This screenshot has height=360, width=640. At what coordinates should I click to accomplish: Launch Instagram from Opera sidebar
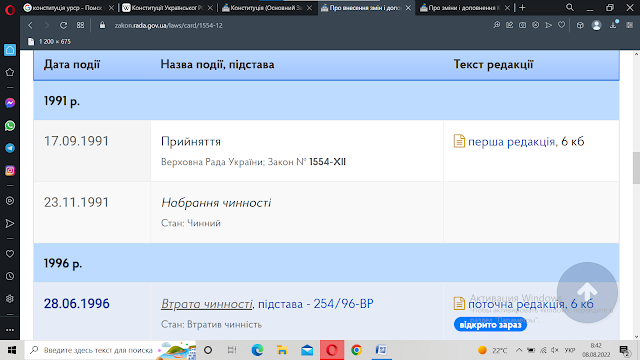[x=10, y=171]
